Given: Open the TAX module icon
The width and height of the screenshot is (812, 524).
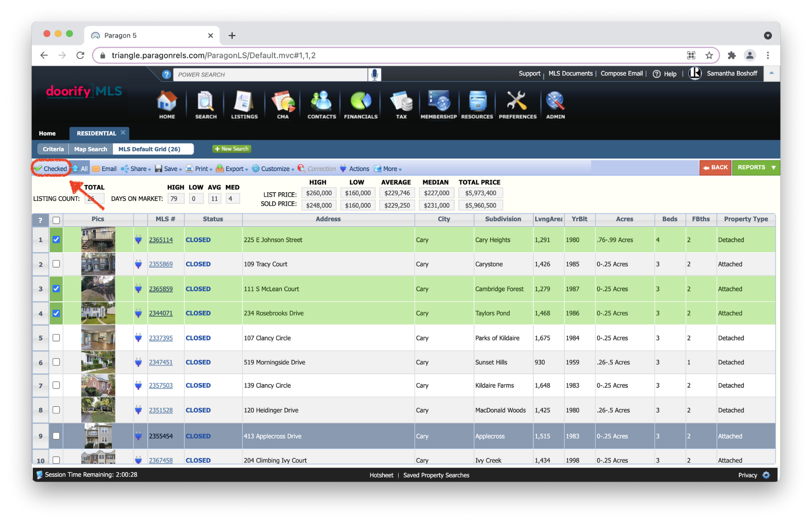Looking at the screenshot, I should click(401, 104).
